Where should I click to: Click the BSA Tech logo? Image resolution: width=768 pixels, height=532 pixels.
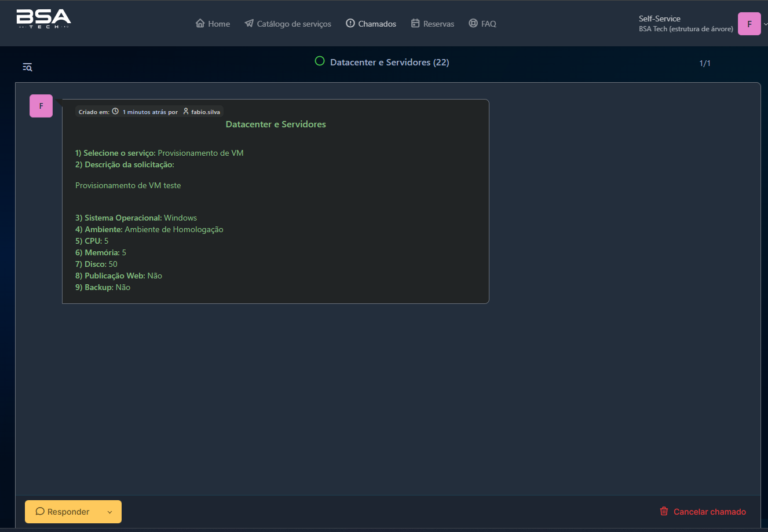43,19
